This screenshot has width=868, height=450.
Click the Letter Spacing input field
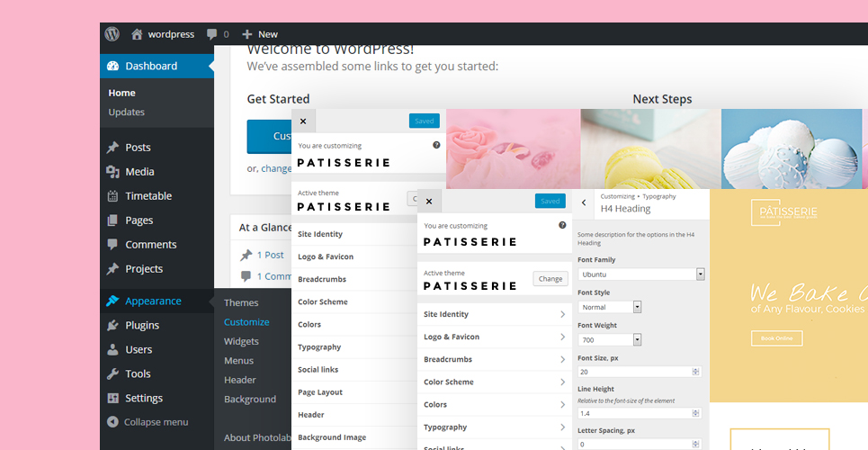[640, 444]
